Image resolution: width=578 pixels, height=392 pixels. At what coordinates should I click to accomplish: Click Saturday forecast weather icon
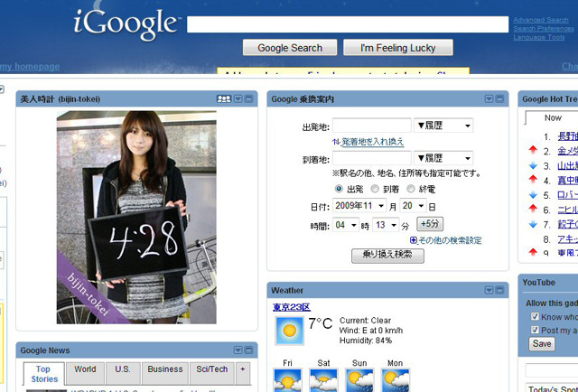(x=323, y=380)
